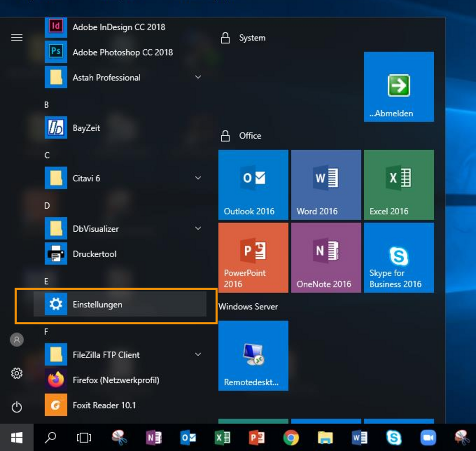476x451 pixels.
Task: Expand the FileZilla FTP Client chevron
Action: pos(198,355)
